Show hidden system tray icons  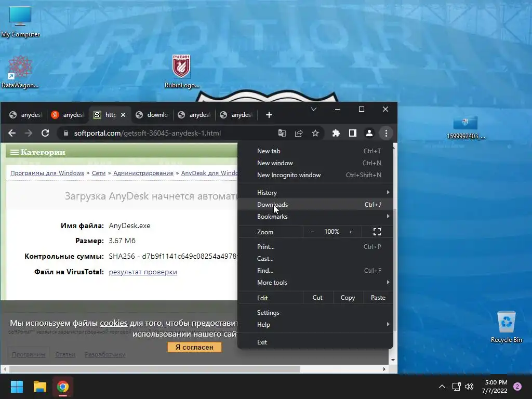point(442,387)
